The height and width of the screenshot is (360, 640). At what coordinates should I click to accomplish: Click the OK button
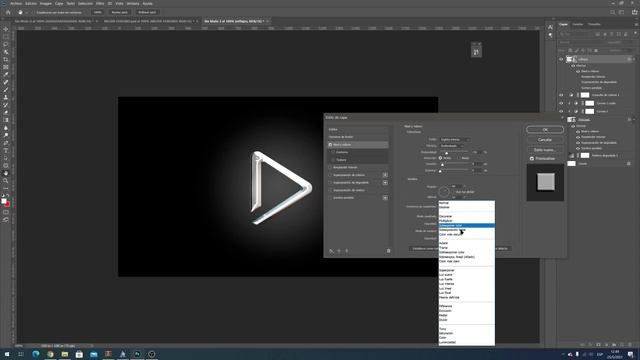pos(545,129)
